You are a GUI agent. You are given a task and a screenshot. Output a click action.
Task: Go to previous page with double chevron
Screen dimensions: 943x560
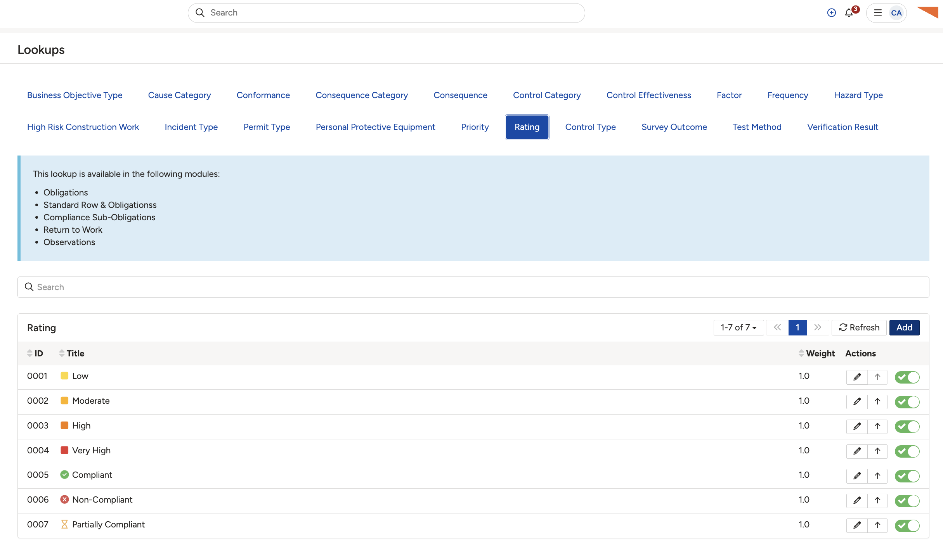(777, 328)
